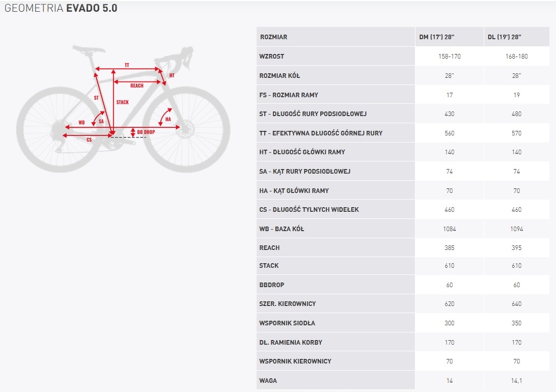Image resolution: width=556 pixels, height=392 pixels.
Task: Click the CS label below the rear wheel axle
Action: (x=89, y=139)
